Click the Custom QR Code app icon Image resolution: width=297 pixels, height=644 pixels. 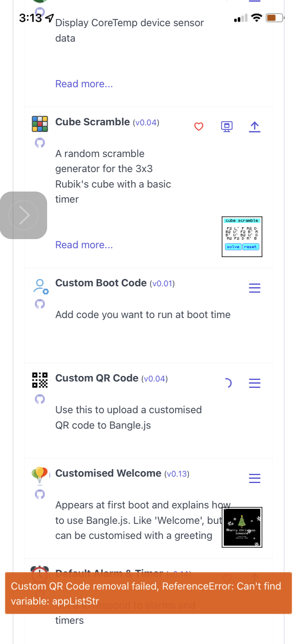pyautogui.click(x=40, y=380)
